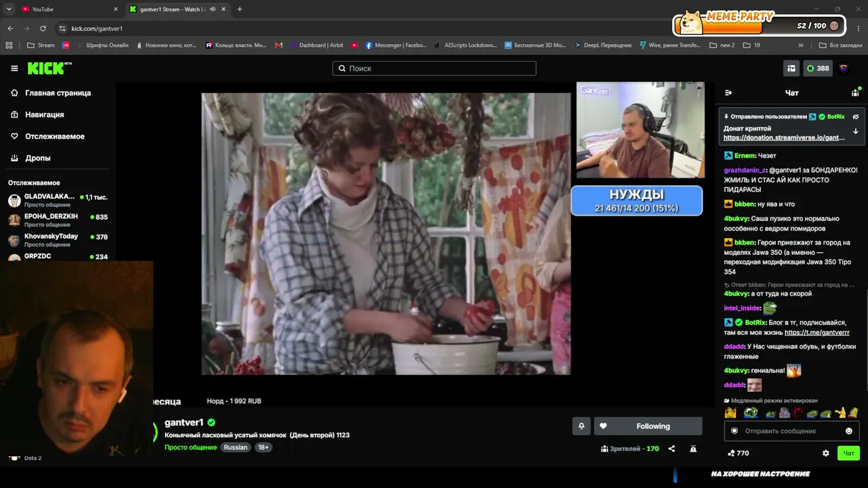Open Отслеживаемое in sidebar
868x488 pixels.
[x=55, y=136]
